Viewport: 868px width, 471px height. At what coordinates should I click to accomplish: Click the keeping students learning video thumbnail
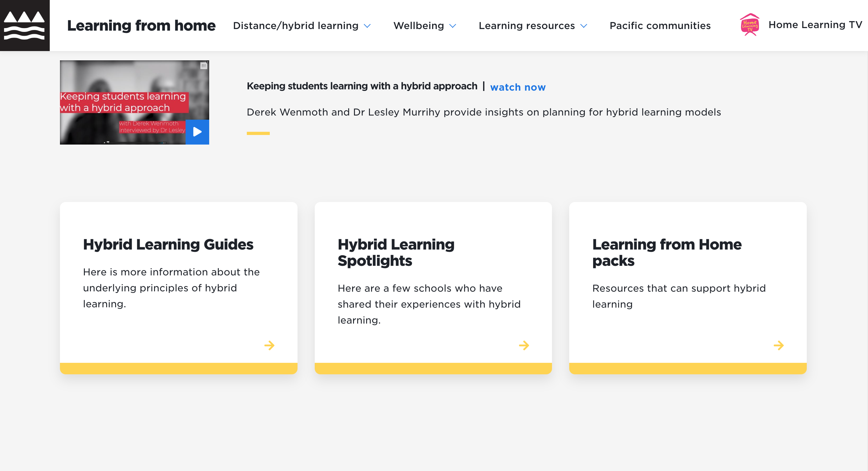134,102
